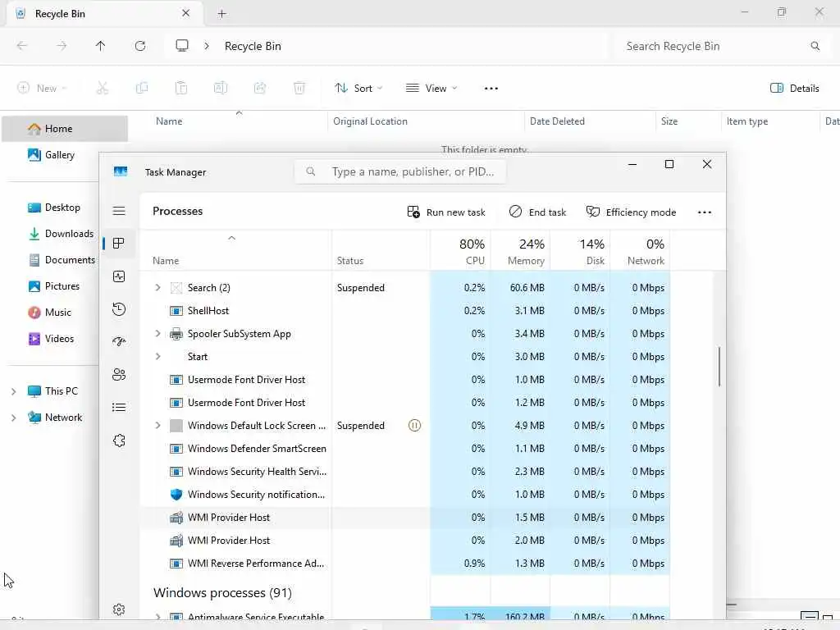Refresh the Recycle Bin view
840x630 pixels.
140,46
